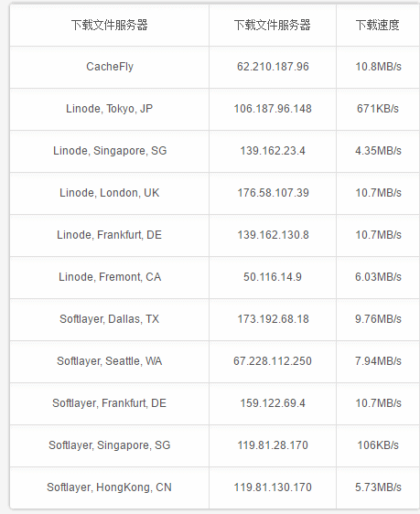Click Linode, Singapore, SG row label
Viewport: 420px width, 514px height.
point(110,151)
